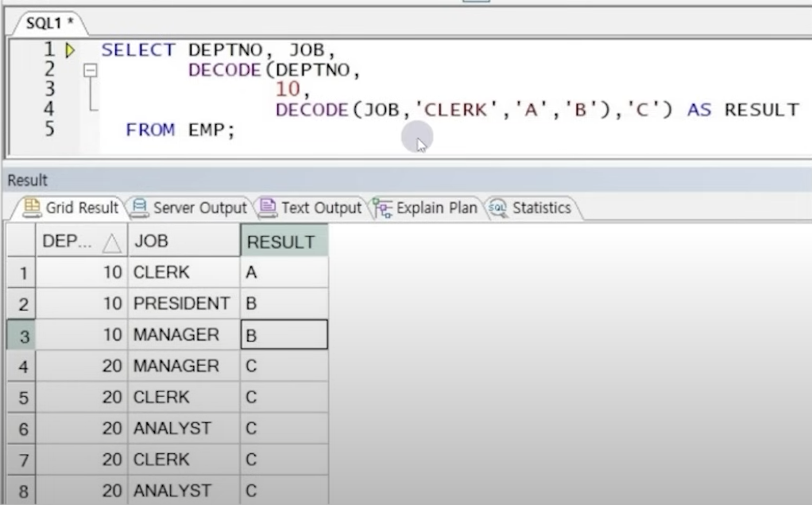The height and width of the screenshot is (505, 812).
Task: Select row number 1 header
Action: [x=21, y=272]
